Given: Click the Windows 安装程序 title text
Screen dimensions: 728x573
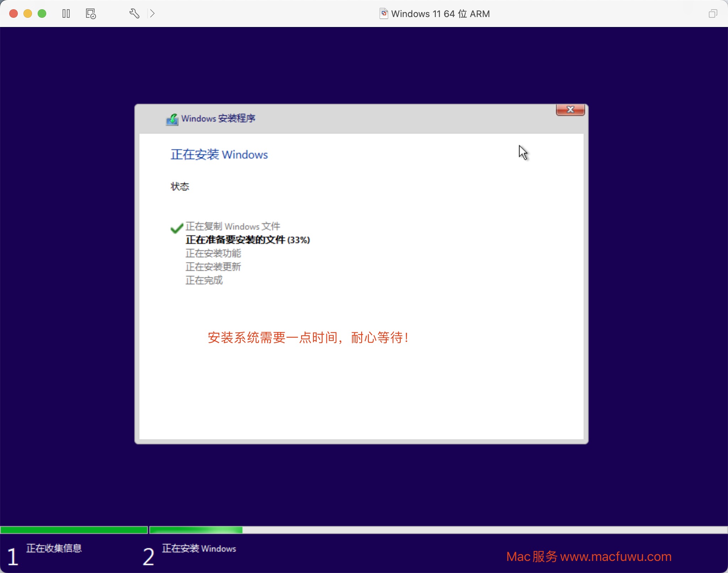Looking at the screenshot, I should tap(218, 118).
